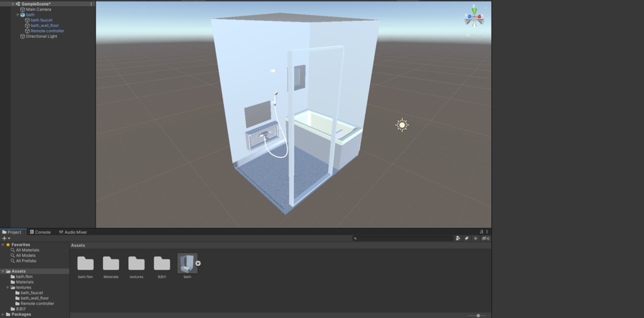Select Directional Light in Hierarchy
The image size is (644, 318).
(42, 36)
